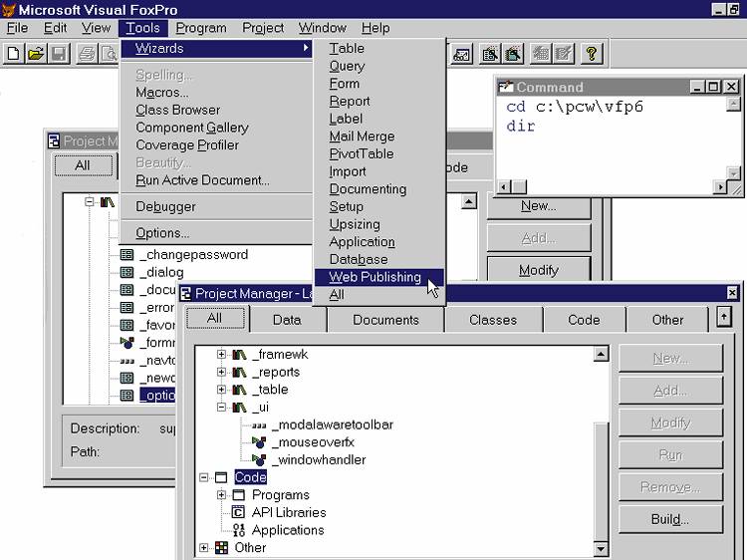The width and height of the screenshot is (747, 560).
Task: Click the _dialog form class icon
Action: pyautogui.click(x=126, y=273)
